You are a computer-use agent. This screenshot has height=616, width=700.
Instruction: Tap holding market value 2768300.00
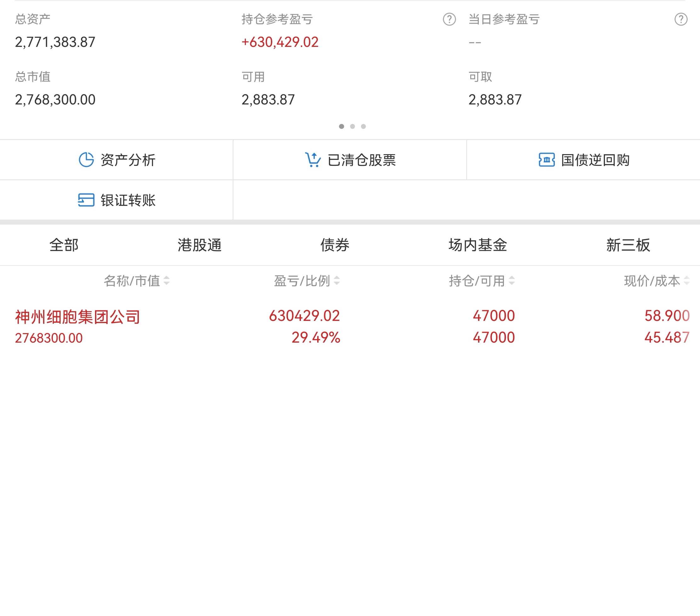click(49, 338)
